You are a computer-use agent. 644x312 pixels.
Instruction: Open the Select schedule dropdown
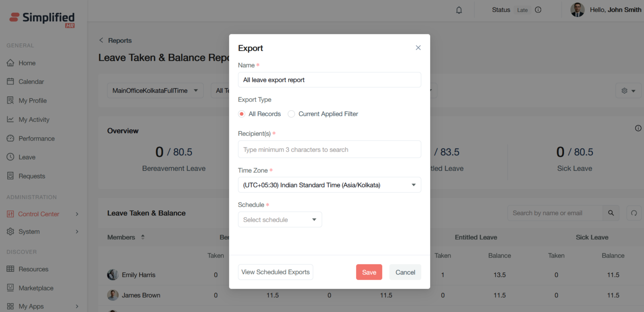pos(280,220)
